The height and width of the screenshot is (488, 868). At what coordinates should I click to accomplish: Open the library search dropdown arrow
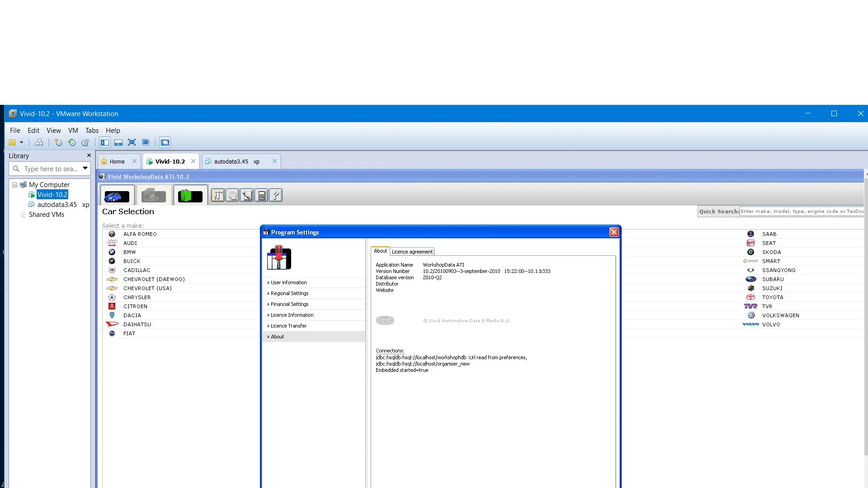[x=85, y=169]
